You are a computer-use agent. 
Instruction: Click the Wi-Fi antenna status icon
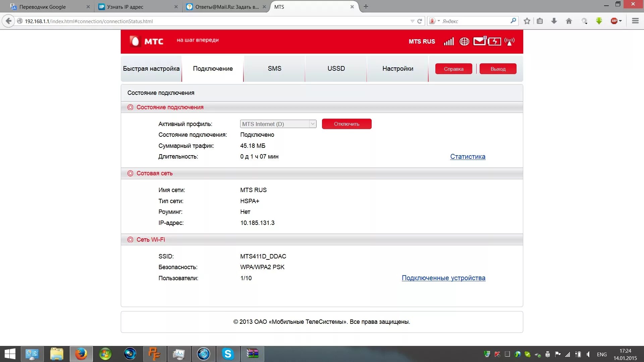coord(509,41)
